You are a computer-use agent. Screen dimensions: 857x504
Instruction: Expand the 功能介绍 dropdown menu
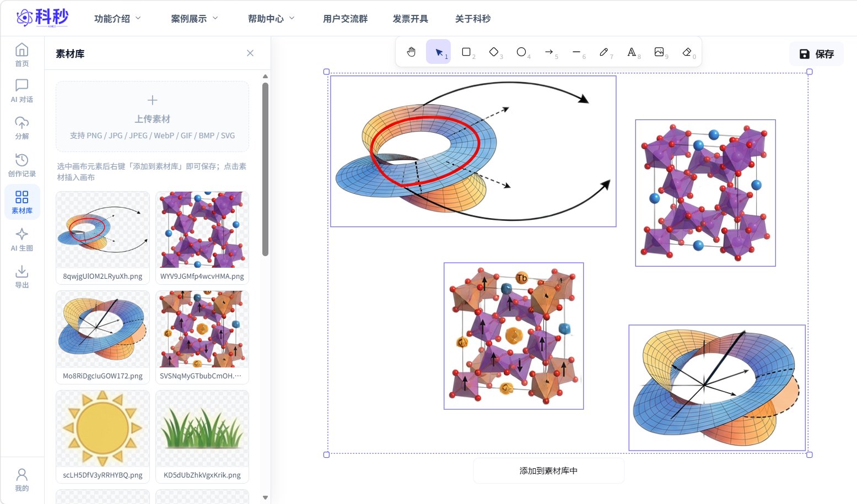click(117, 19)
